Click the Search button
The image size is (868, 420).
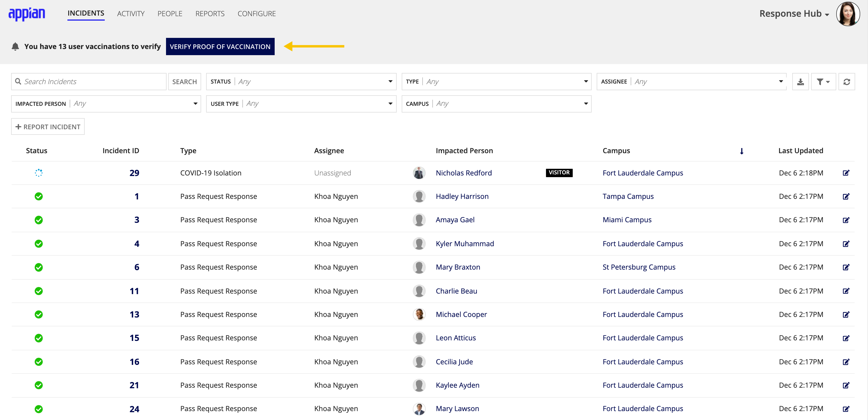click(185, 82)
